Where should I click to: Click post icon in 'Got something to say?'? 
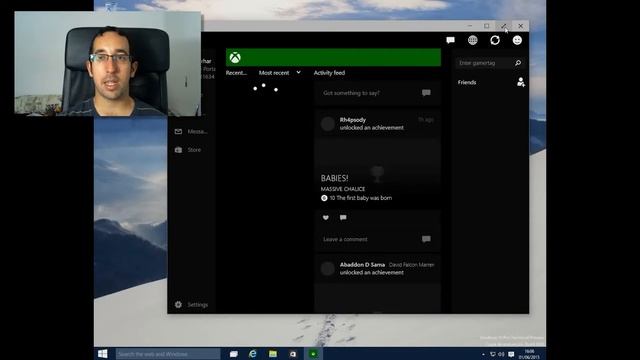[x=426, y=93]
